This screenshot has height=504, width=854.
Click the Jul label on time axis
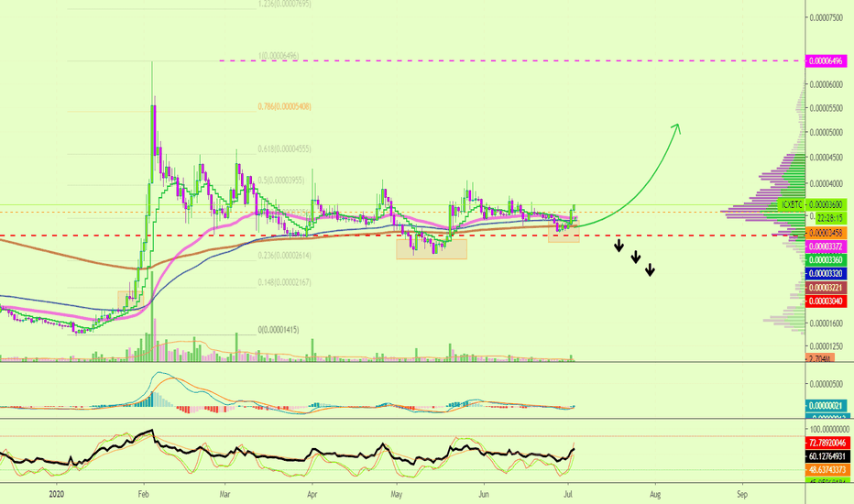coord(568,495)
